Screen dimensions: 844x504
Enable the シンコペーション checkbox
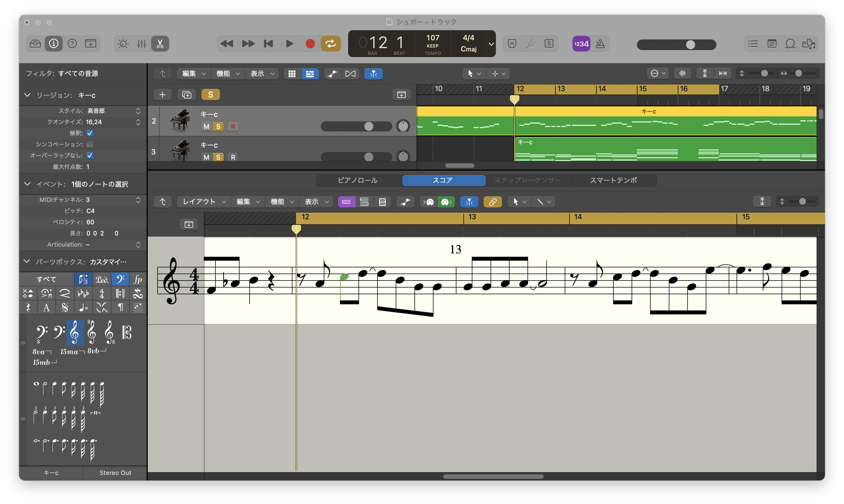pyautogui.click(x=90, y=144)
